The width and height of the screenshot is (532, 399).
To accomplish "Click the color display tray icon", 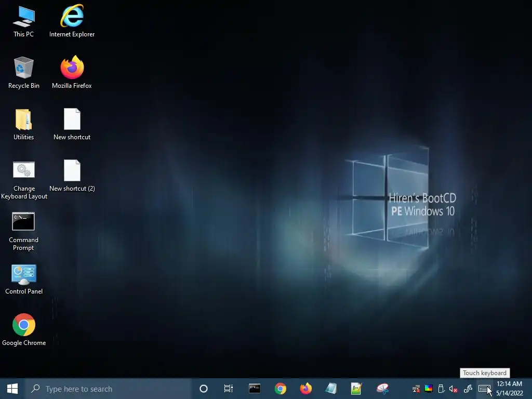I will [x=429, y=389].
